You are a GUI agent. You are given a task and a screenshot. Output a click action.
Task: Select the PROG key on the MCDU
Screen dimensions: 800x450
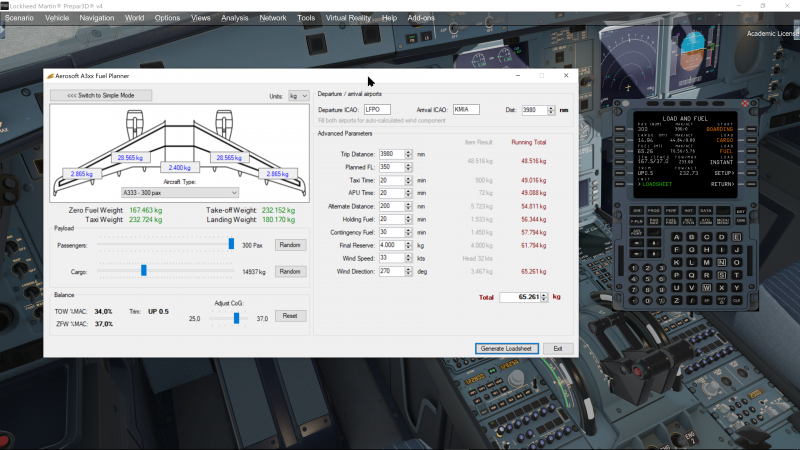click(654, 210)
